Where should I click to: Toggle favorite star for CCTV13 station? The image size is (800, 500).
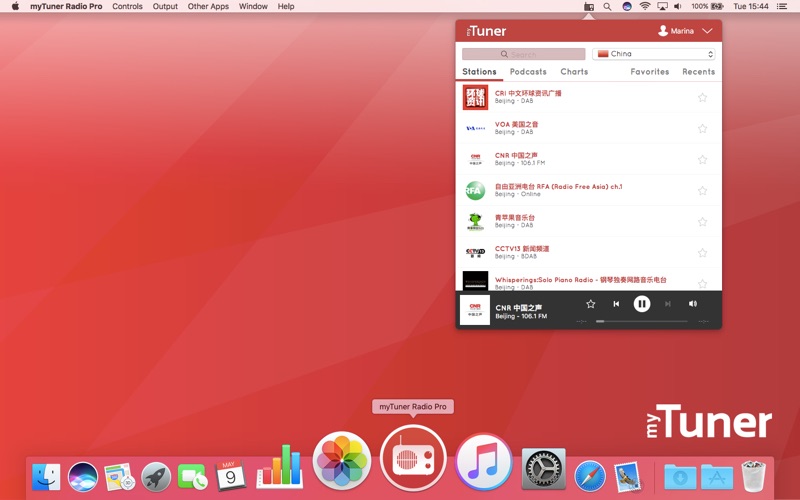pos(703,253)
